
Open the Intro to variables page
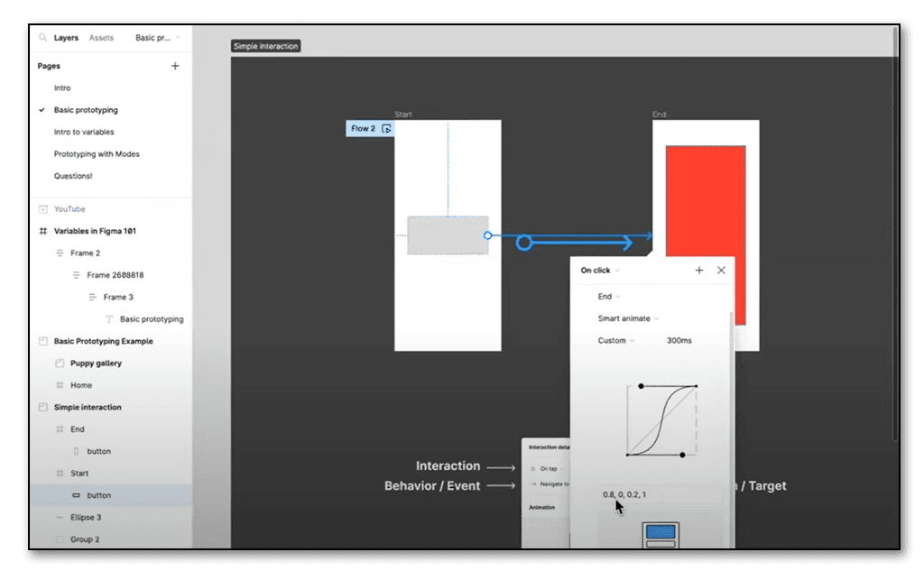click(x=84, y=132)
